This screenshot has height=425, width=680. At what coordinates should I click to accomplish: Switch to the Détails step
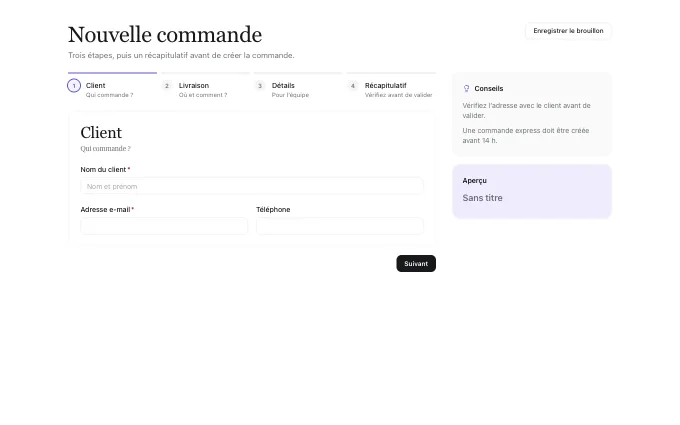pos(298,86)
